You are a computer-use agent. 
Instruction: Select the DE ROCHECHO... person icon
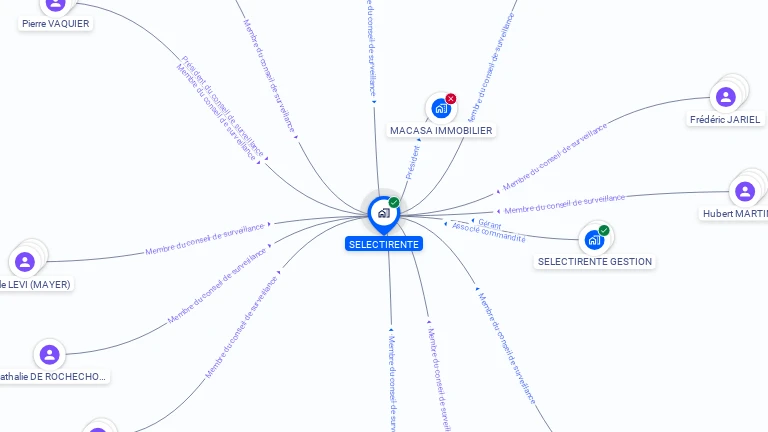click(x=49, y=354)
